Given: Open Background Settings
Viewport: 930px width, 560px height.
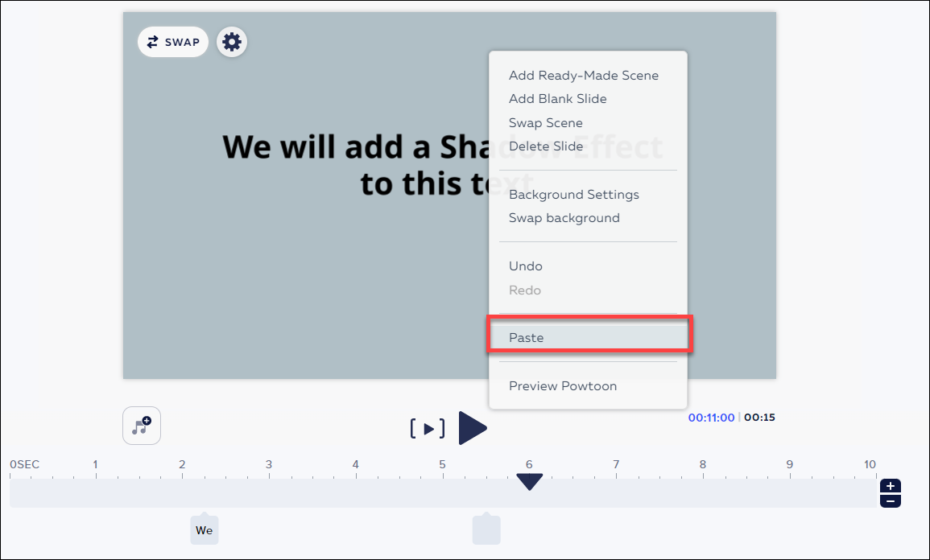Looking at the screenshot, I should (574, 194).
